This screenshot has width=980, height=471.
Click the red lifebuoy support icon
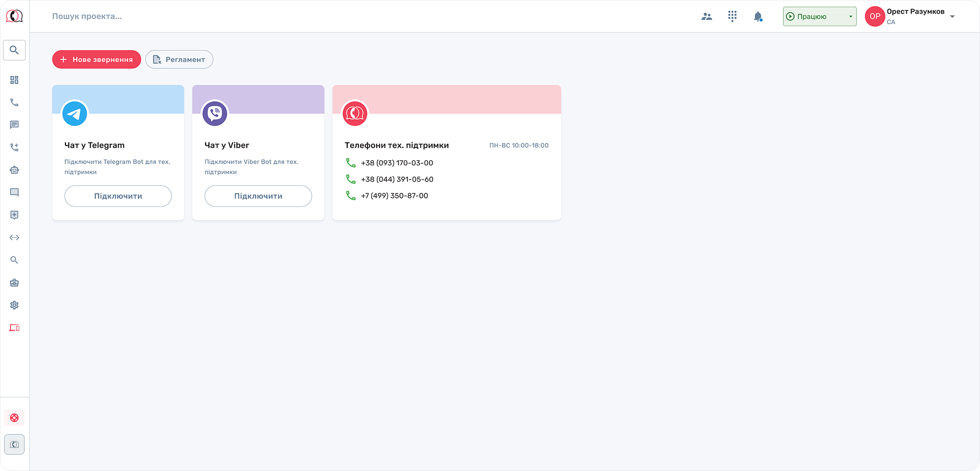tap(14, 418)
